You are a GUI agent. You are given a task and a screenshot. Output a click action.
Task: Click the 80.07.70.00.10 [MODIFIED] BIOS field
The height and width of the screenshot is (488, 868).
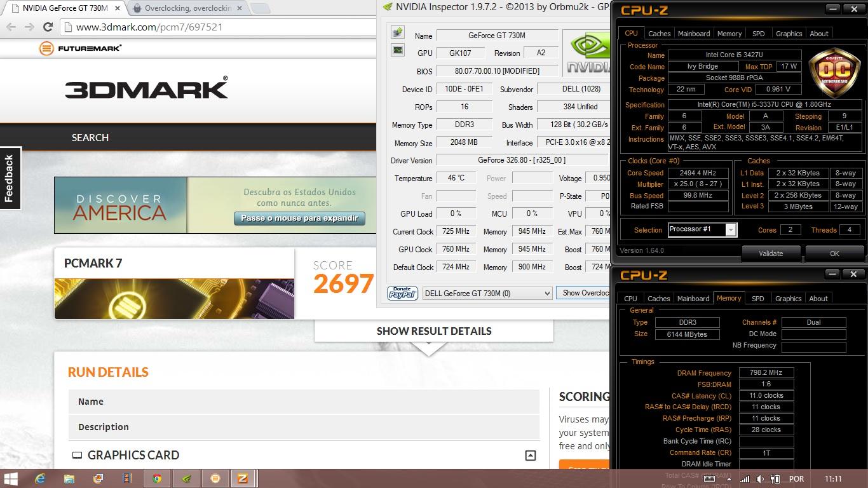497,71
